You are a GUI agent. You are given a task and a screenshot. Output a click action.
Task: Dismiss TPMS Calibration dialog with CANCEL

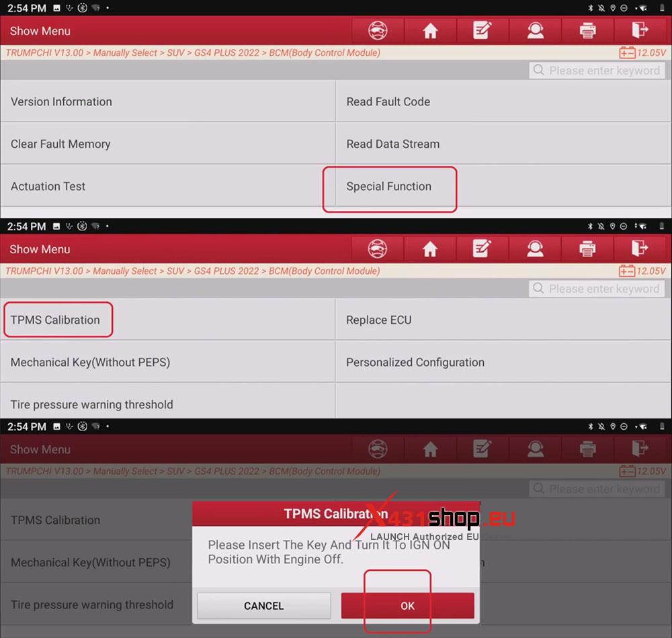(x=264, y=606)
